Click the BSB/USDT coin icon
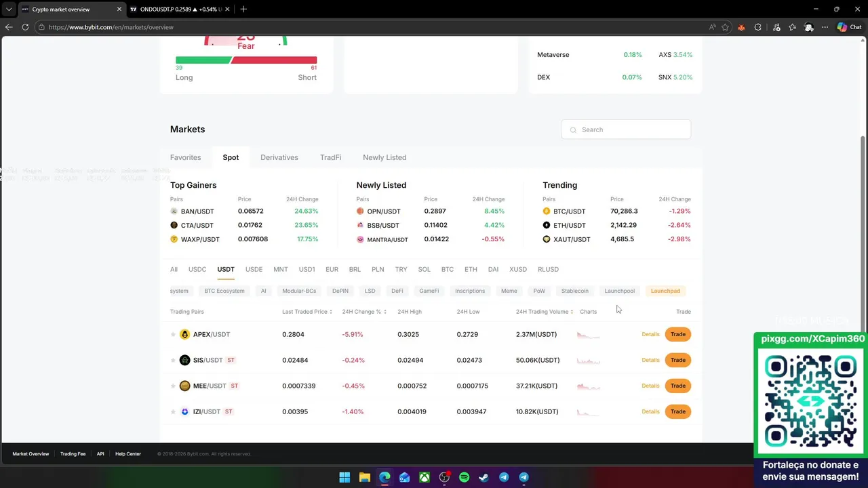 [360, 225]
